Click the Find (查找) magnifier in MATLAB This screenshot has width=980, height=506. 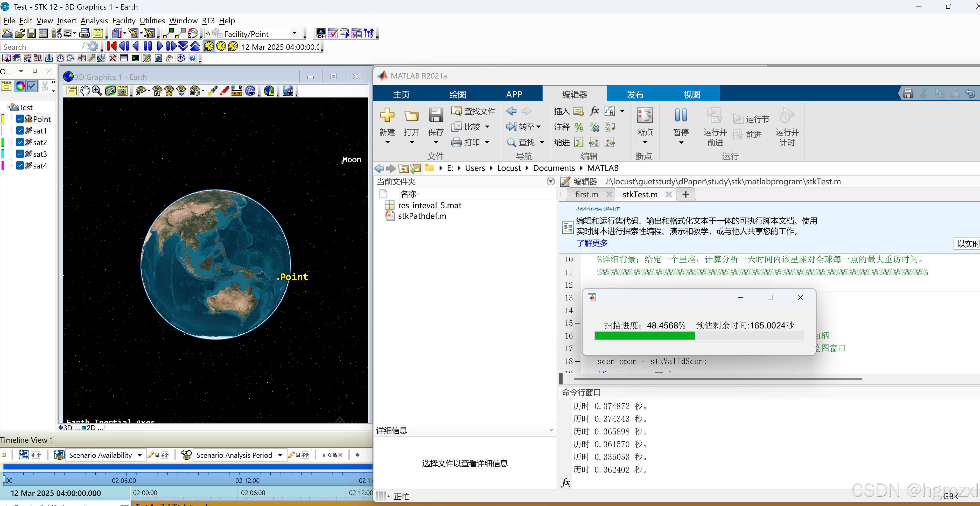point(511,142)
